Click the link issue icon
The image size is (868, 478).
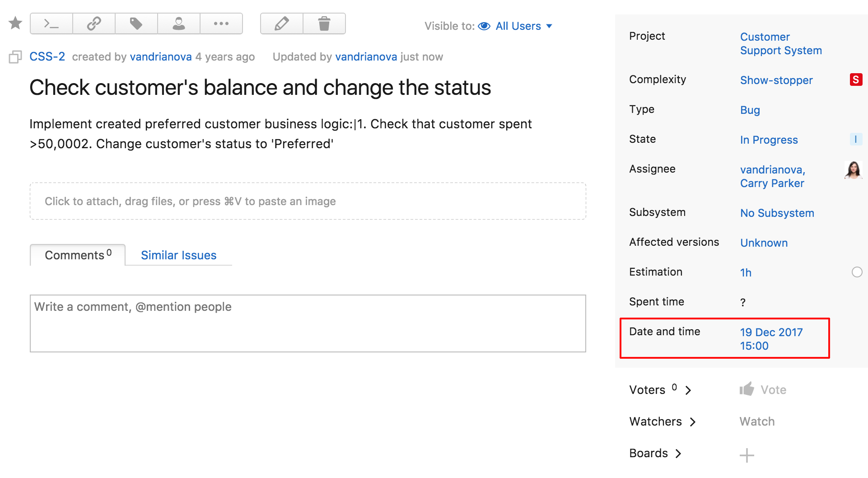coord(93,23)
